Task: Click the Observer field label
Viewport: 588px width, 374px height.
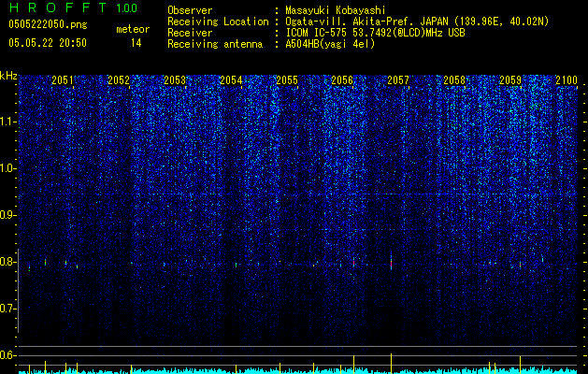Action: pos(190,10)
